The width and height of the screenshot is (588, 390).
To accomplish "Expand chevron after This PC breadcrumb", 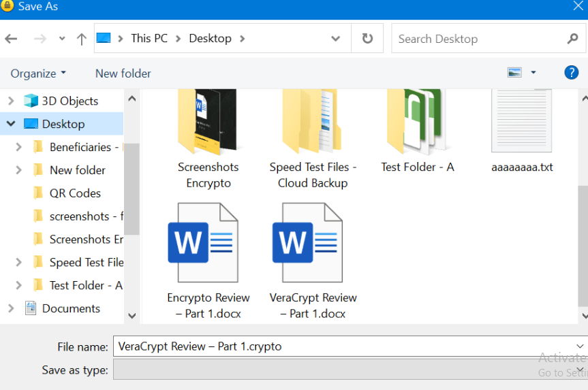I will click(x=179, y=39).
